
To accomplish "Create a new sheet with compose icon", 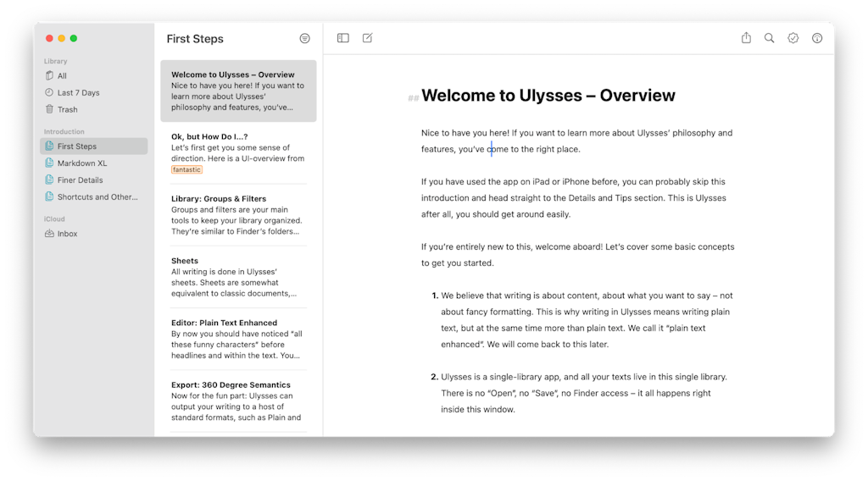I will coord(368,38).
